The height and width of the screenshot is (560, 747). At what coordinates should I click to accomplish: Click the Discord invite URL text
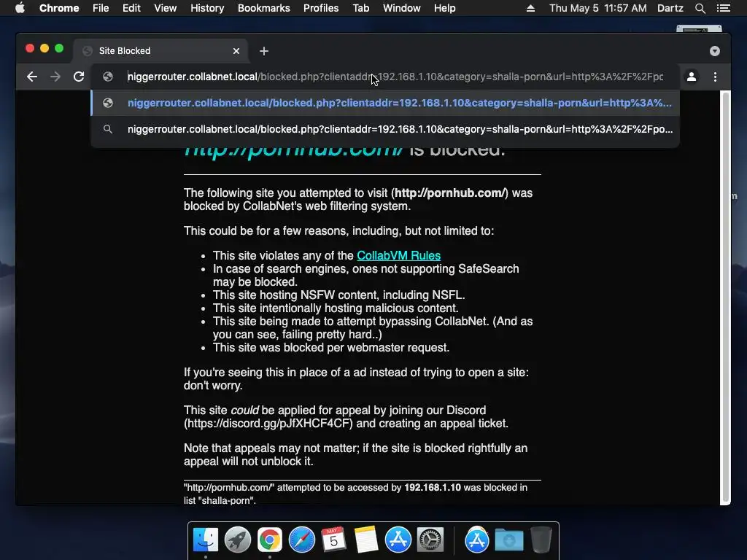pyautogui.click(x=268, y=424)
